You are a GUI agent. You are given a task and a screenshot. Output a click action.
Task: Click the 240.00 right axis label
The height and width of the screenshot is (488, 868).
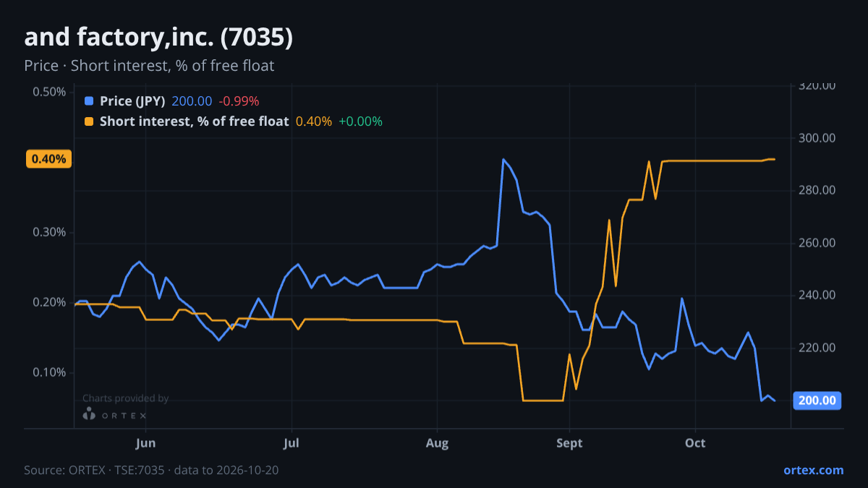click(x=817, y=295)
